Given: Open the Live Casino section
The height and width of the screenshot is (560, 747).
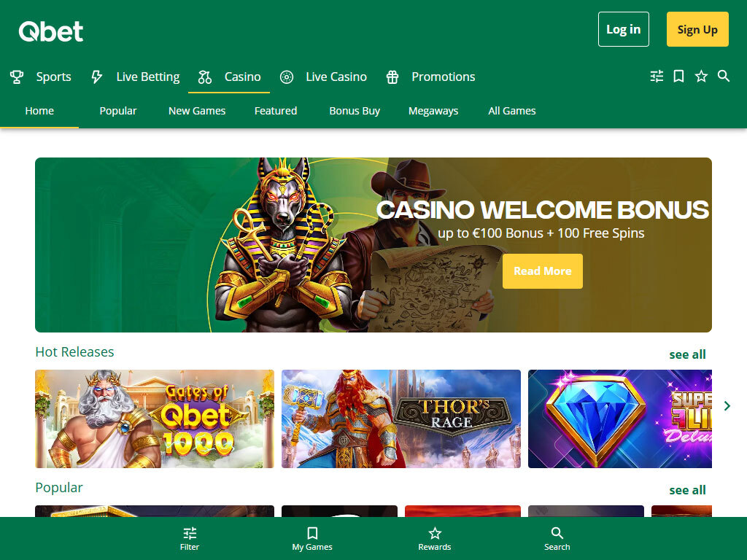Looking at the screenshot, I should [323, 77].
